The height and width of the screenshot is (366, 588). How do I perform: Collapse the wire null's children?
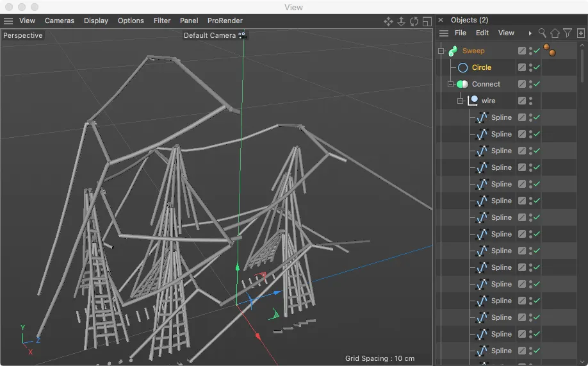[460, 101]
